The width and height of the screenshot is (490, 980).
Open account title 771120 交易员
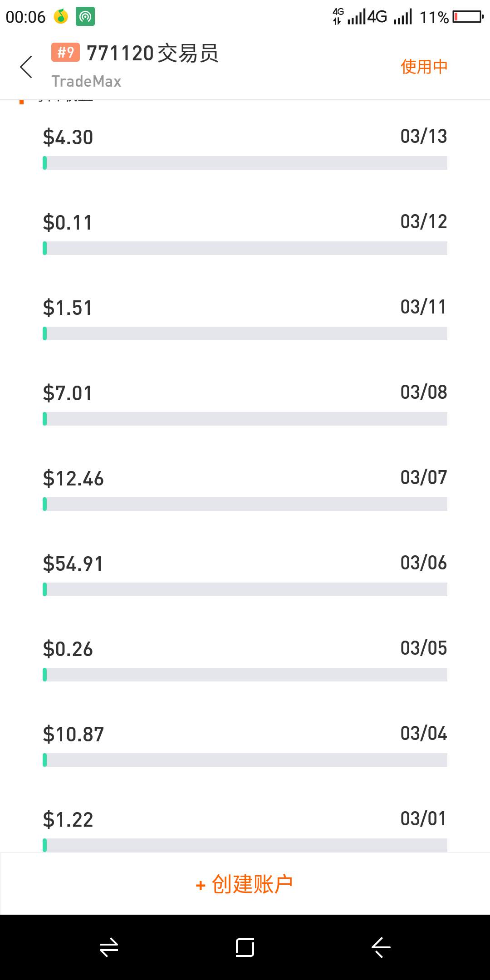coord(152,53)
